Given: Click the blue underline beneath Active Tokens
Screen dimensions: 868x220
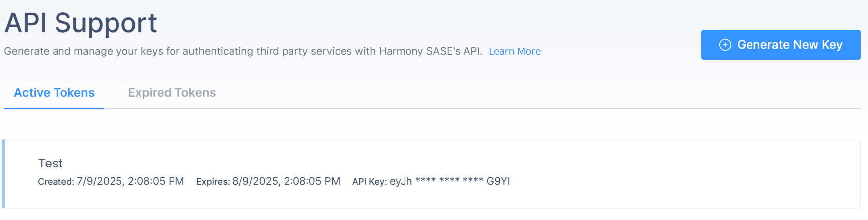Looking at the screenshot, I should [54, 108].
